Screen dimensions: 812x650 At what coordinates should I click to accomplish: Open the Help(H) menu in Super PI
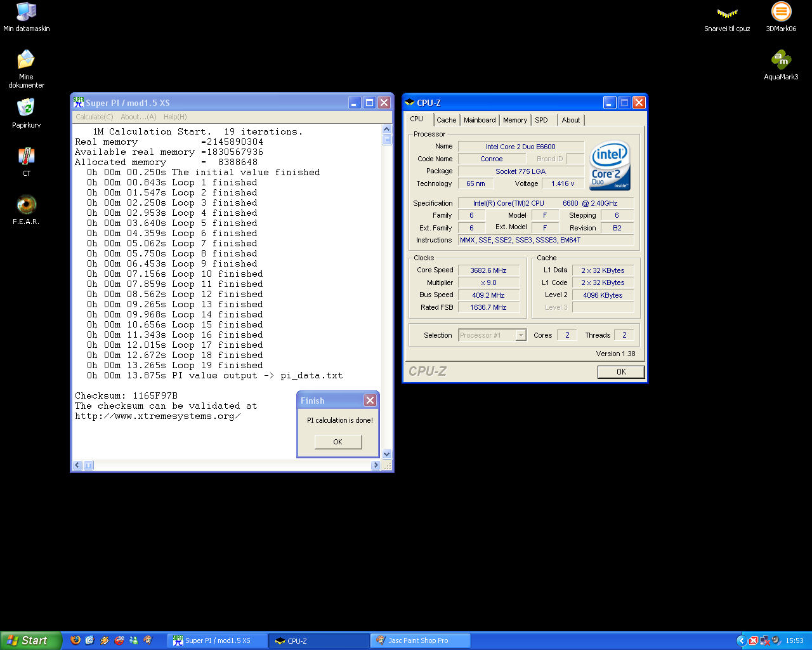click(x=175, y=117)
